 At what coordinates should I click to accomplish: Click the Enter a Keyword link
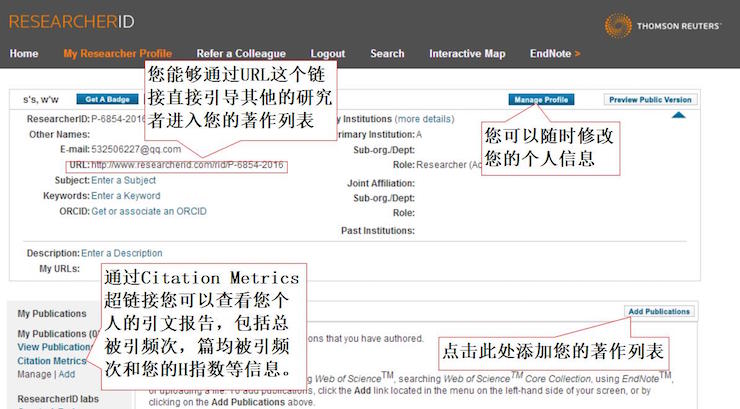pyautogui.click(x=126, y=196)
